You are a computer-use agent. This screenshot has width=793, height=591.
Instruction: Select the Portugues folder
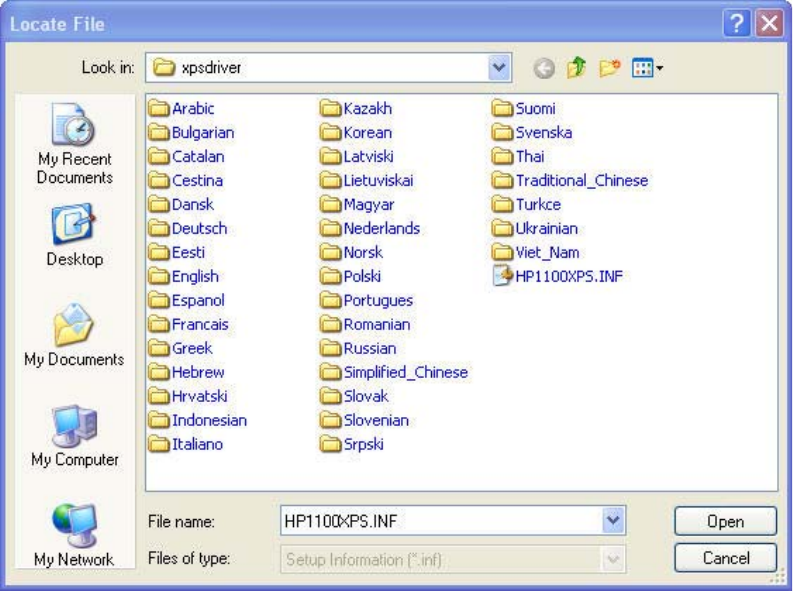tap(367, 300)
